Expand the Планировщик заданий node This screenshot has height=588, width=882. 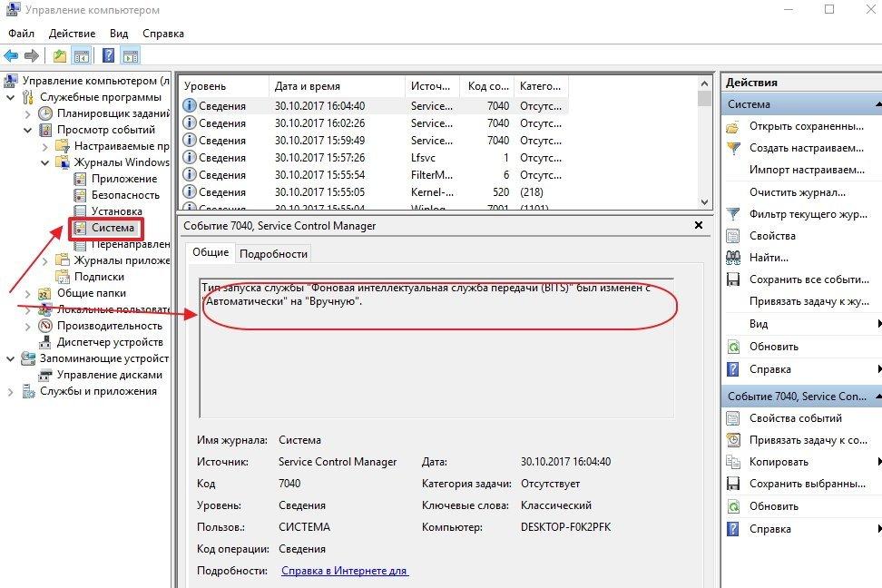pos(27,113)
